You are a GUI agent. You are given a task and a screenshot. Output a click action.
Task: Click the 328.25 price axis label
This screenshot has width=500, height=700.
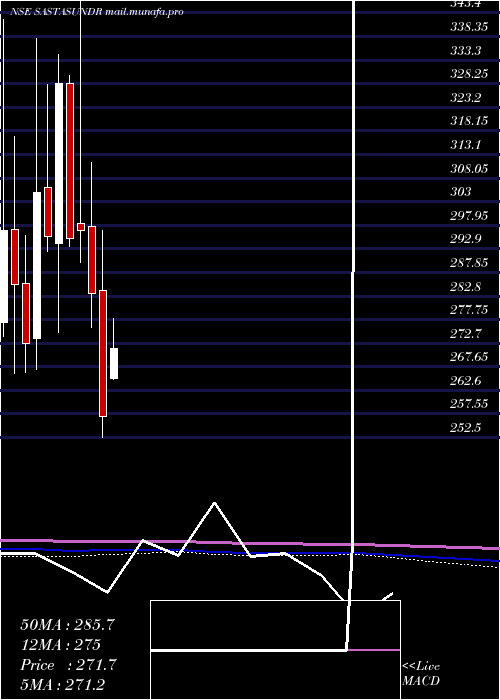(x=469, y=74)
